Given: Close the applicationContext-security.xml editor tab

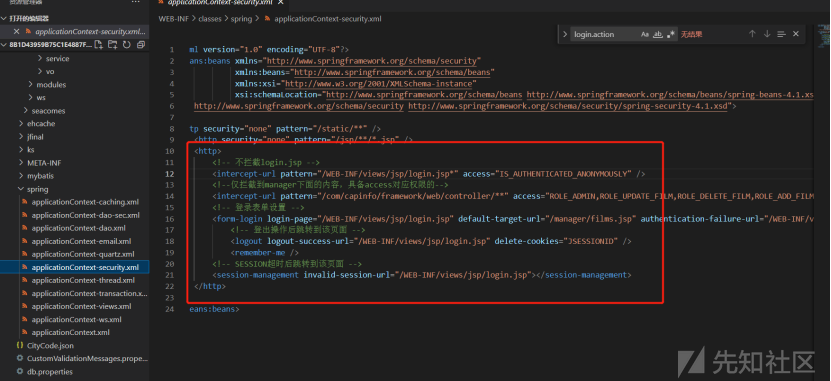Looking at the screenshot, I should (x=280, y=3).
